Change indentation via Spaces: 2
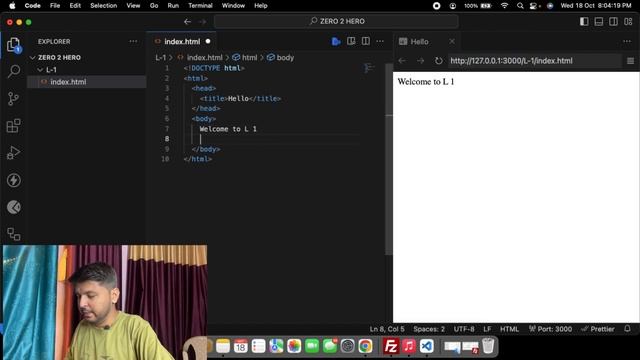This screenshot has height=360, width=640. 429,329
